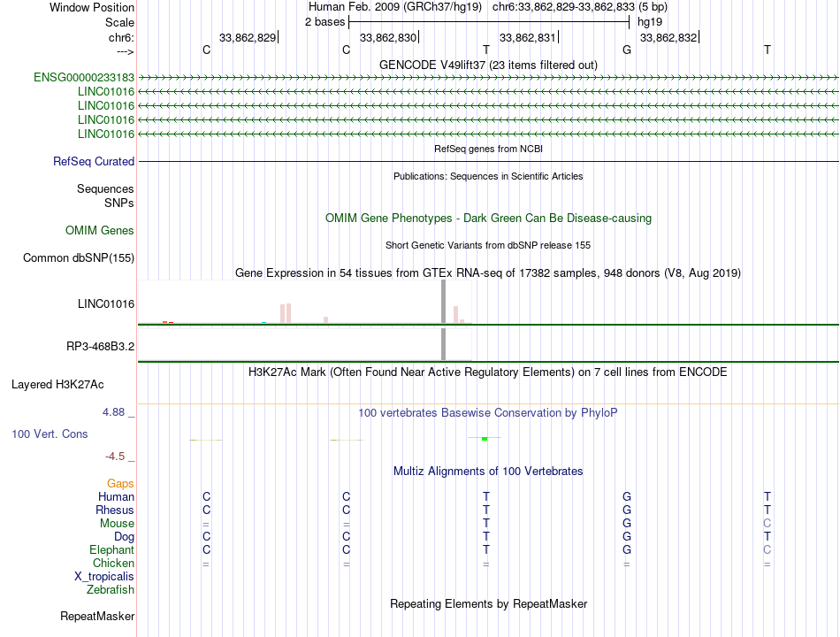This screenshot has height=637, width=840.
Task: Open 100 vertebrates Basewise Conservation by PhyloP title
Action: [487, 413]
